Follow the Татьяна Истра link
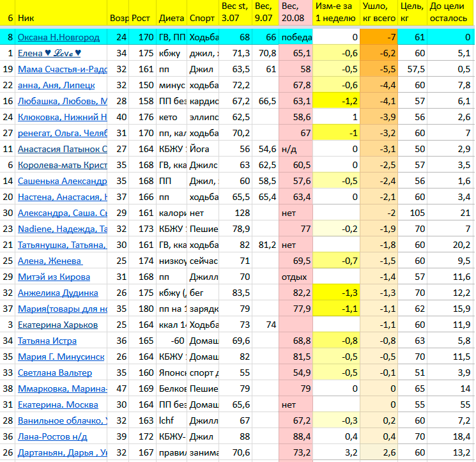476x462 pixels. pos(47,341)
